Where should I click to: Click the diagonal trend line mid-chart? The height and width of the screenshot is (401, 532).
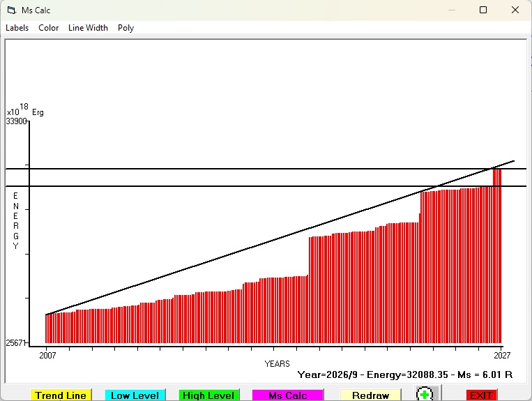tap(280, 238)
